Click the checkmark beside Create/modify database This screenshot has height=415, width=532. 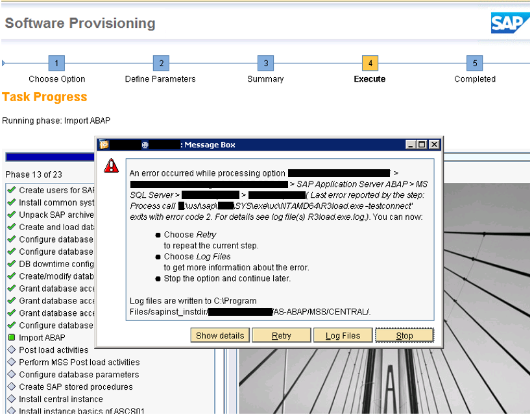12,276
